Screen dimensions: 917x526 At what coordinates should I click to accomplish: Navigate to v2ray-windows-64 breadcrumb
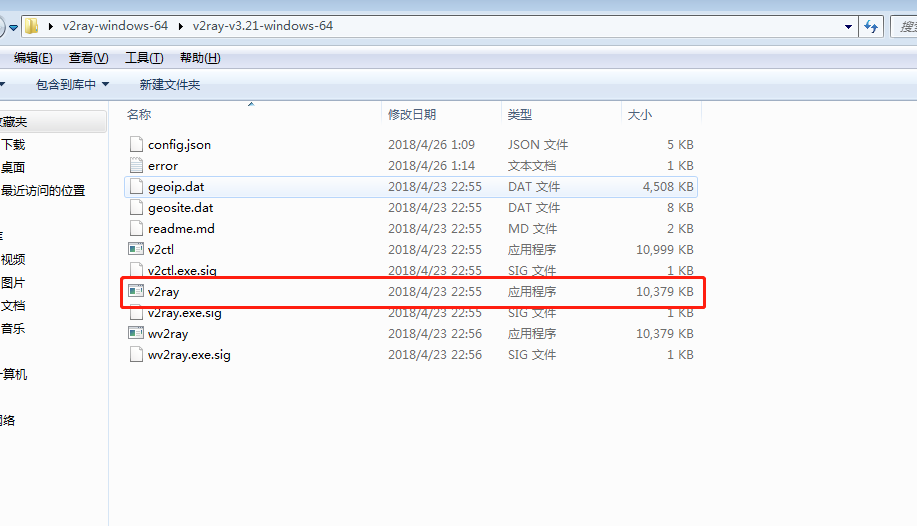pyautogui.click(x=115, y=26)
